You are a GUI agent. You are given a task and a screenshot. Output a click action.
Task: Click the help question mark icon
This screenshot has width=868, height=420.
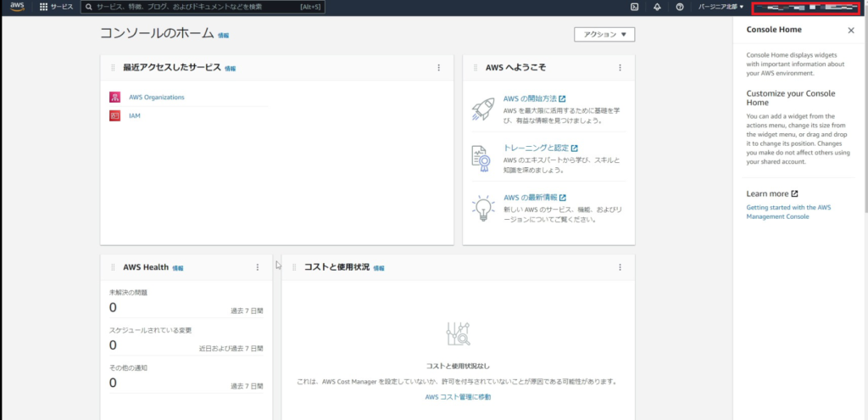(680, 7)
